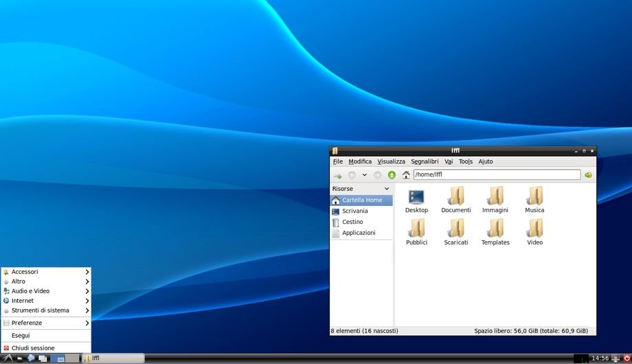Open the Immagini folder icon
Image resolution: width=632 pixels, height=364 pixels.
tap(495, 196)
